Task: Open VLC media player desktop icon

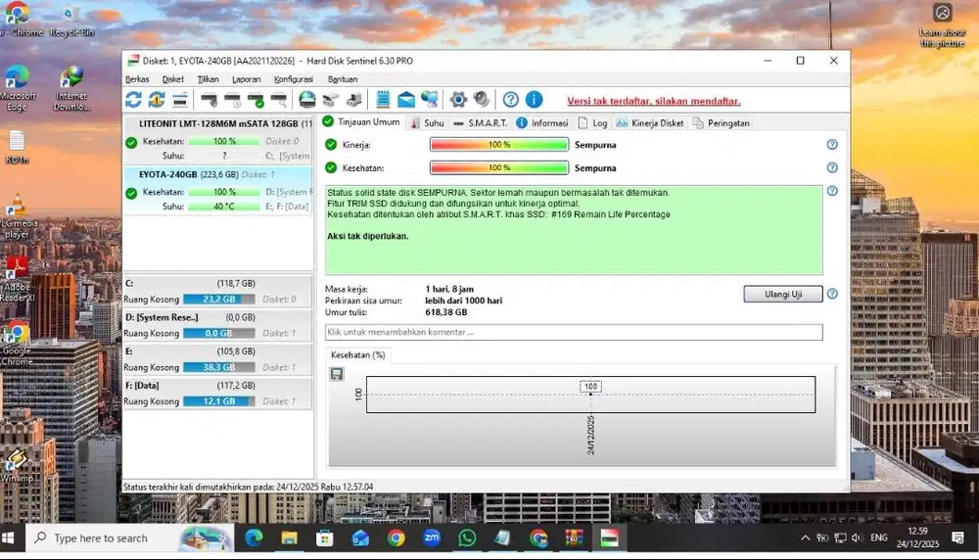Action: tap(17, 214)
